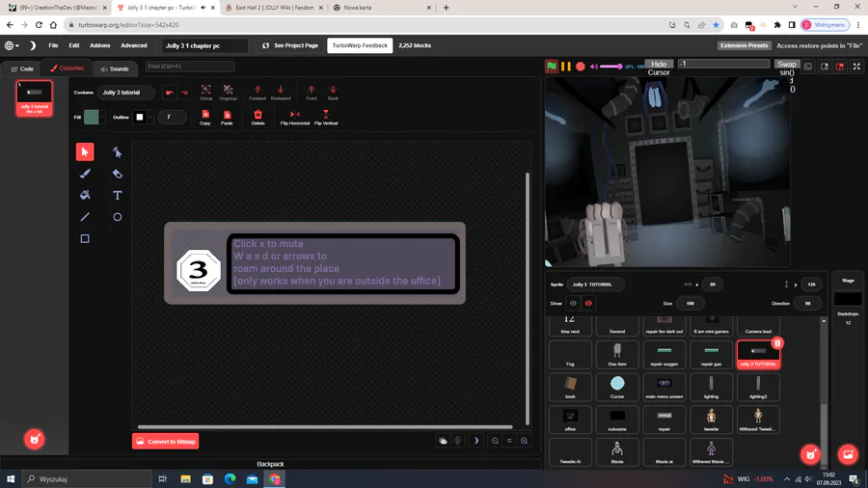868x488 pixels.
Task: Open the Fill color dropdown arrow
Action: coord(102,118)
